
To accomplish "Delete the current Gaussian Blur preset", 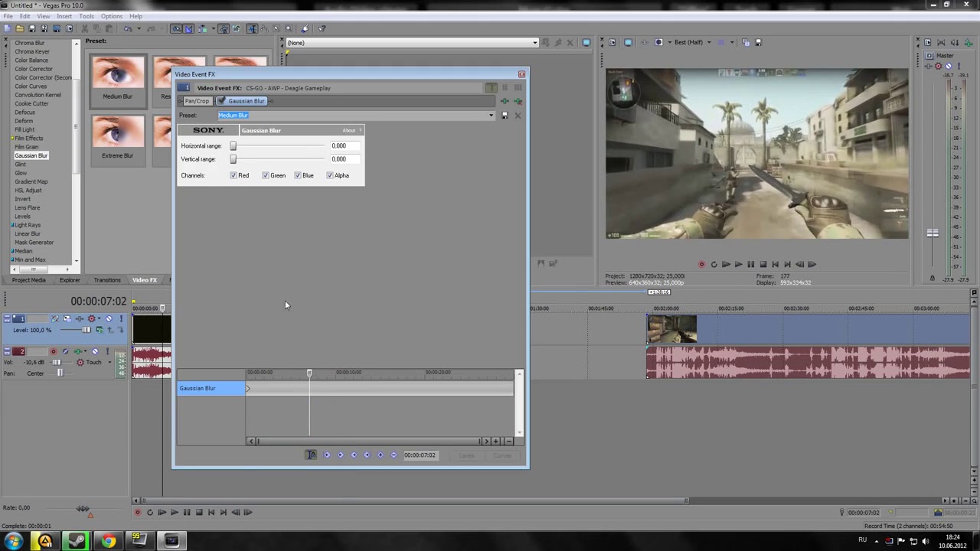I will pyautogui.click(x=518, y=116).
